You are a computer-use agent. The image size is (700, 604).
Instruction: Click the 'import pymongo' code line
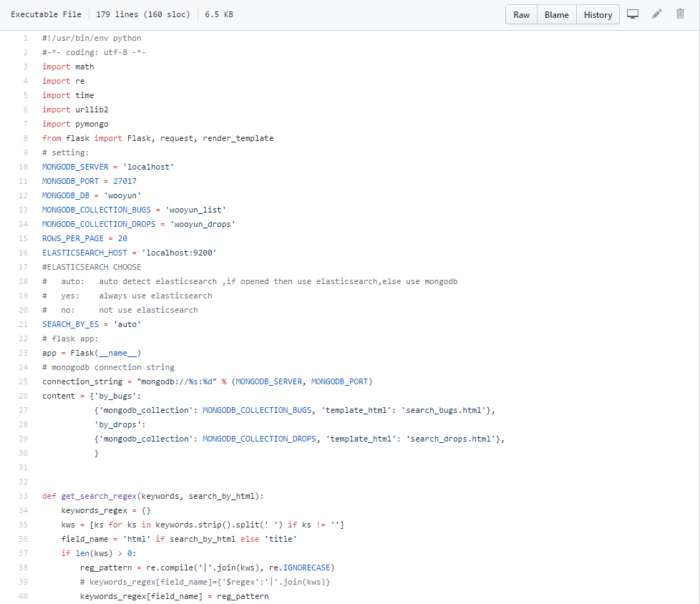point(75,124)
